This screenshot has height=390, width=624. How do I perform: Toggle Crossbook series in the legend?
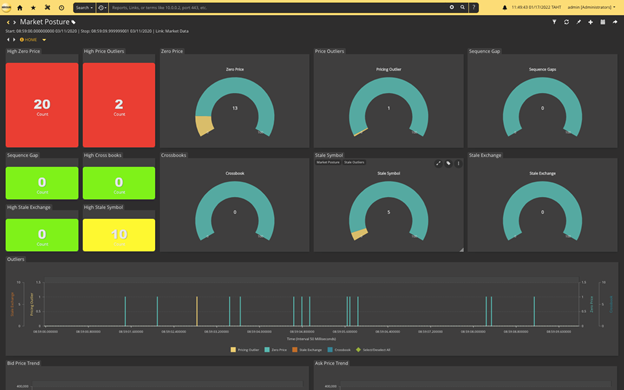coord(339,350)
